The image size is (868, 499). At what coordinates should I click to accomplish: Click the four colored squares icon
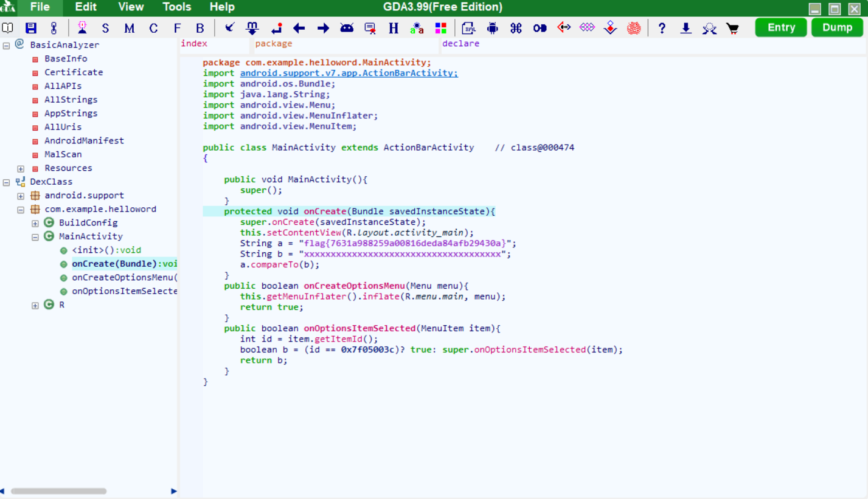click(441, 28)
